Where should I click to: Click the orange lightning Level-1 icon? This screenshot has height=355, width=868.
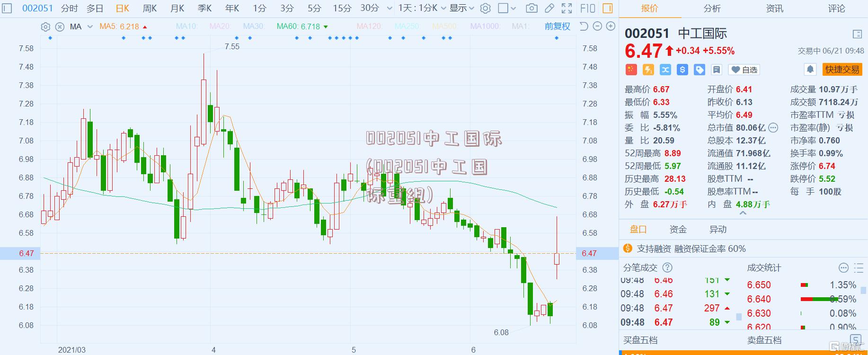coord(648,70)
